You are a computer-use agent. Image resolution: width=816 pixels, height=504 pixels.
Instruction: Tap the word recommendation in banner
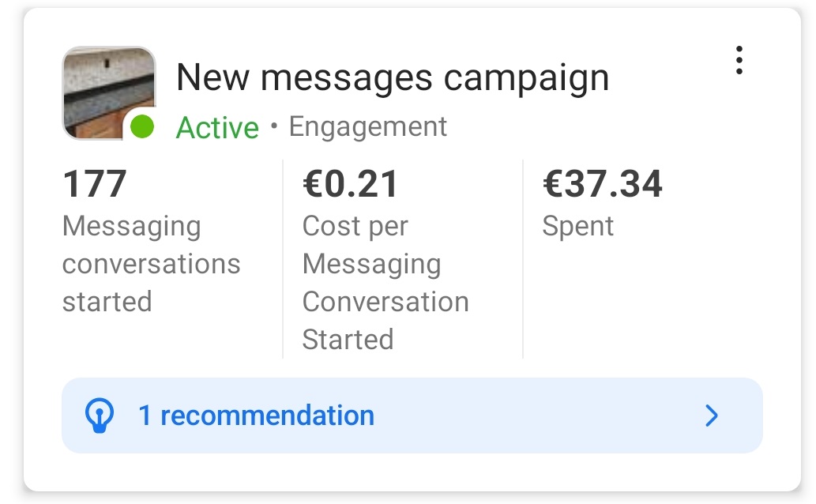coord(267,416)
